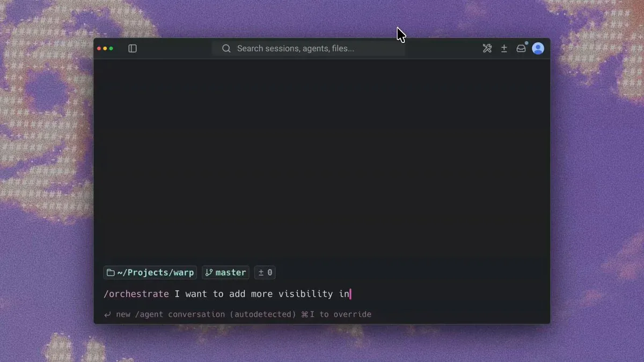The width and height of the screenshot is (644, 362).
Task: Toggle the sidebar panel icon
Action: [x=133, y=49]
